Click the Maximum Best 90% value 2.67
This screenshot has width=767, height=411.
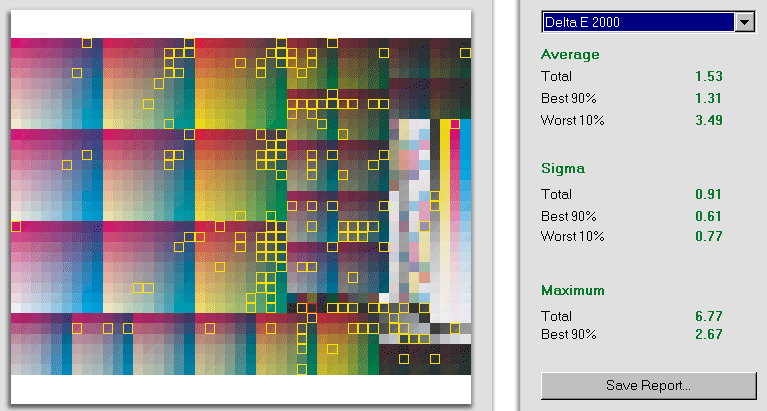(708, 334)
